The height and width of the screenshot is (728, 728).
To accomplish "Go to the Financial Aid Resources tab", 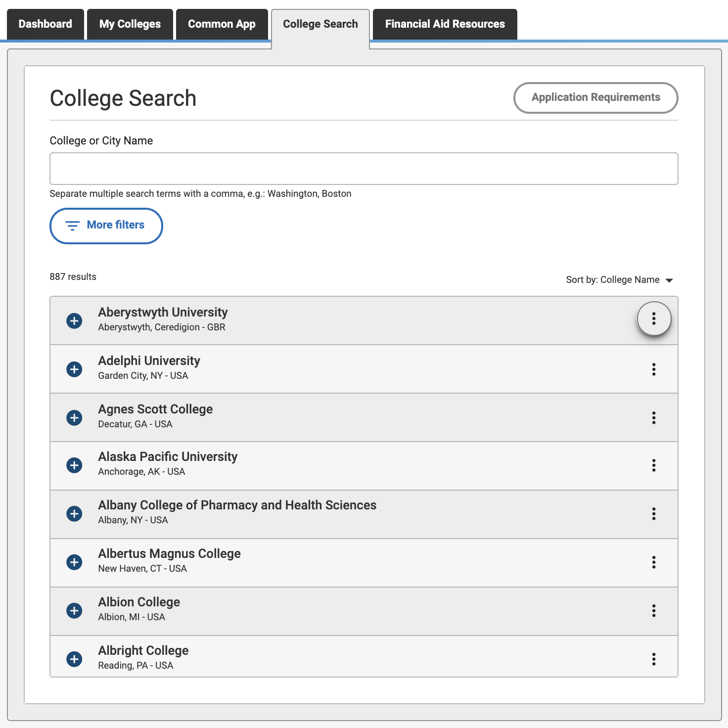I will tap(445, 24).
